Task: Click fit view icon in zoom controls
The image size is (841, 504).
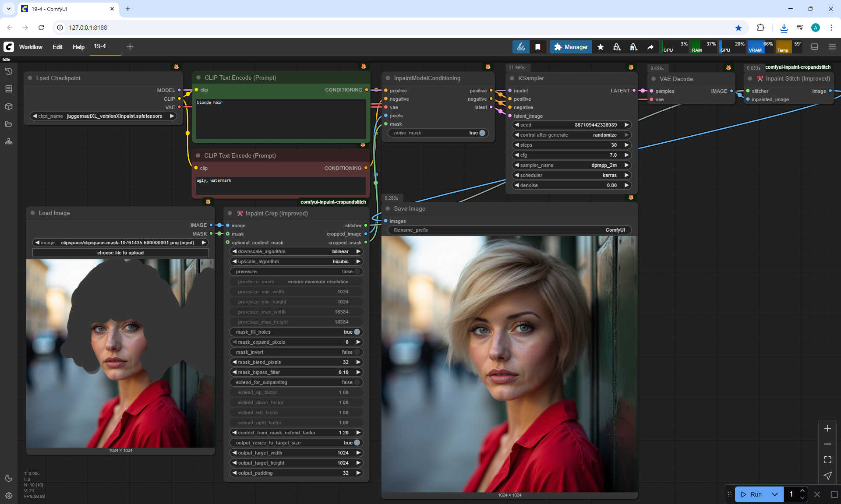Action: 827,460
